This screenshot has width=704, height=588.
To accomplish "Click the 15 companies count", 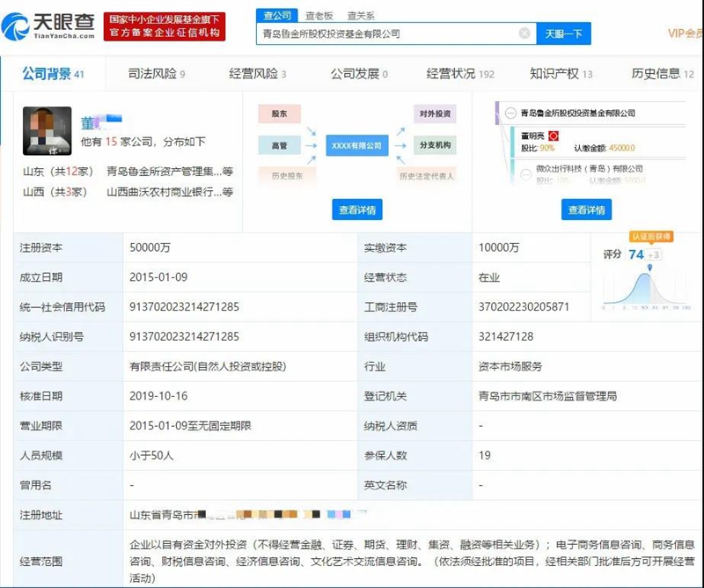I will point(112,142).
